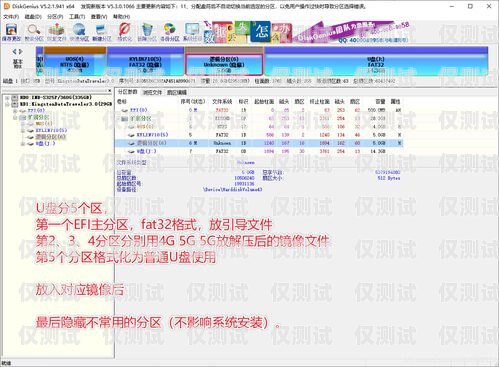This screenshot has width=499, height=367.
Task: Open the 工具(T) menu
Action: [77, 16]
